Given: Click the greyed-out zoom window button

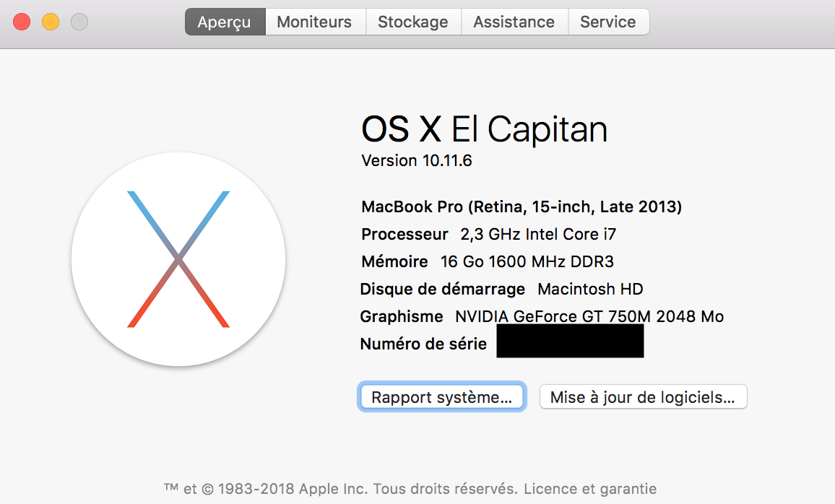Looking at the screenshot, I should pos(79,22).
